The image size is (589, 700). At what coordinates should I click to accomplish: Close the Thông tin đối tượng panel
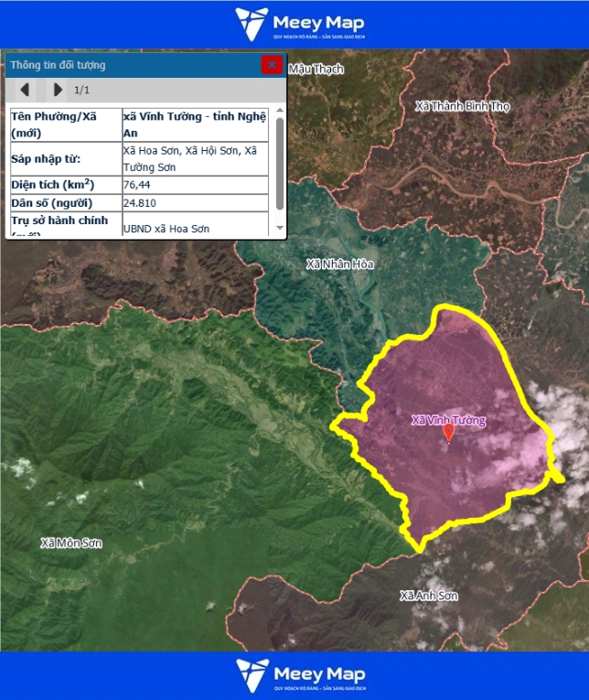pyautogui.click(x=272, y=65)
